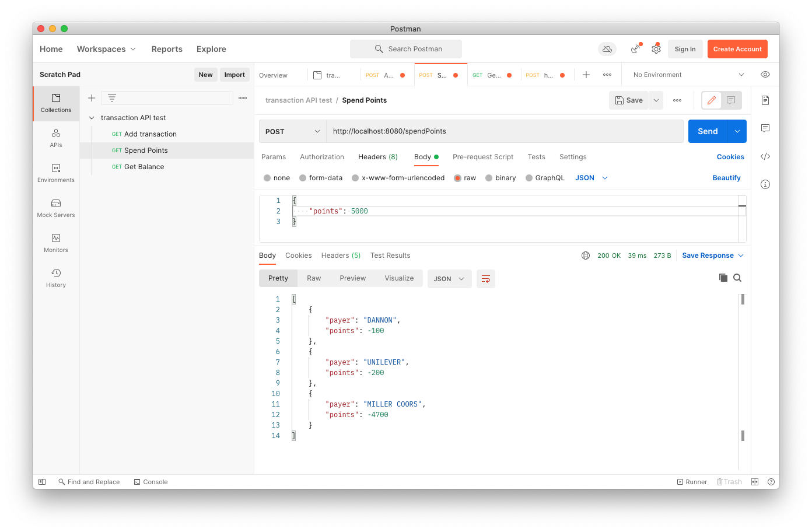
Task: Click the request URL field
Action: point(505,131)
